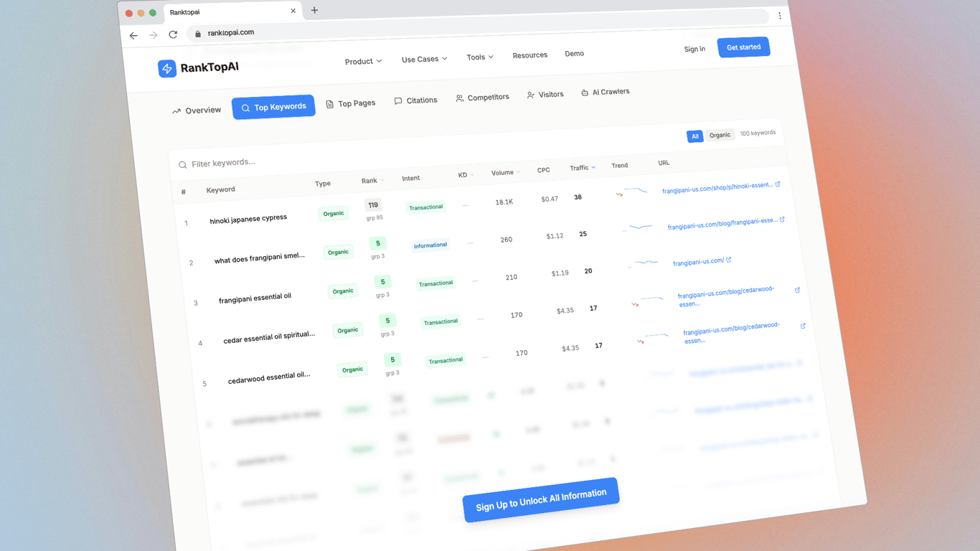The image size is (980, 551).
Task: Switch to the Overview tab
Action: point(197,110)
